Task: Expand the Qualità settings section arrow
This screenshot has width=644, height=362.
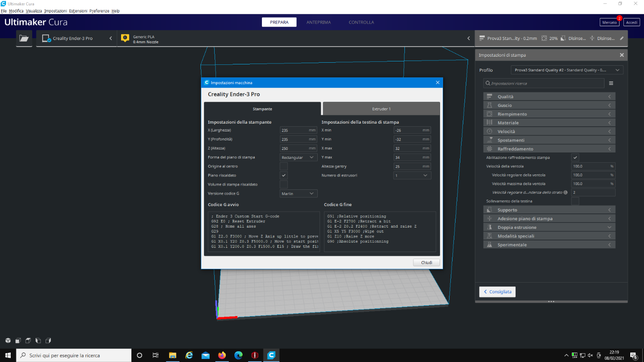Action: (x=609, y=97)
